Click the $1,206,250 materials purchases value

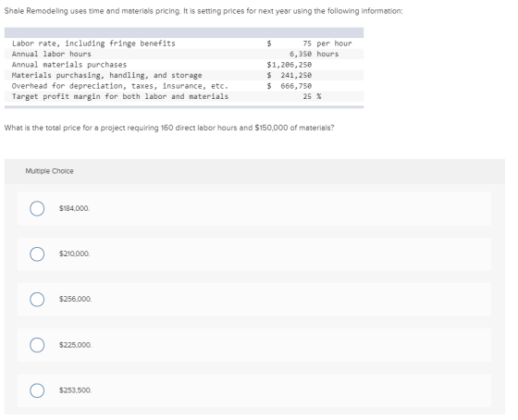pos(290,65)
